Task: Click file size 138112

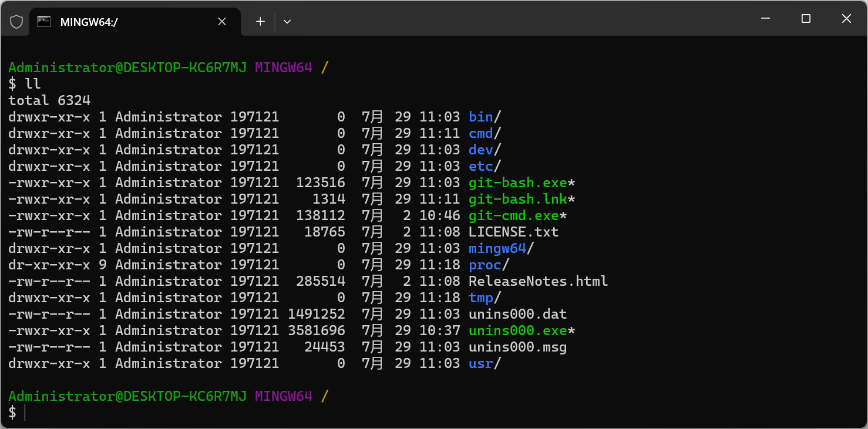Action: coord(321,215)
